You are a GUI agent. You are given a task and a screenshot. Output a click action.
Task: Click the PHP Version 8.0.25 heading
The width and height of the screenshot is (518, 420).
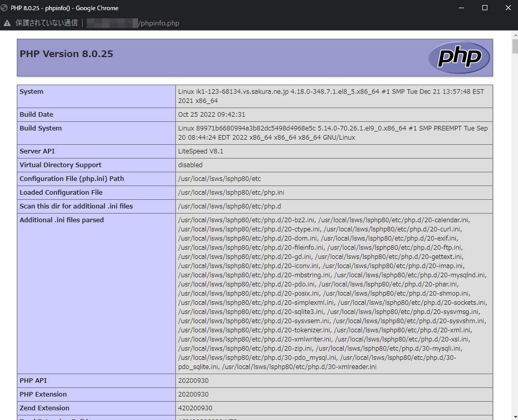(x=66, y=54)
